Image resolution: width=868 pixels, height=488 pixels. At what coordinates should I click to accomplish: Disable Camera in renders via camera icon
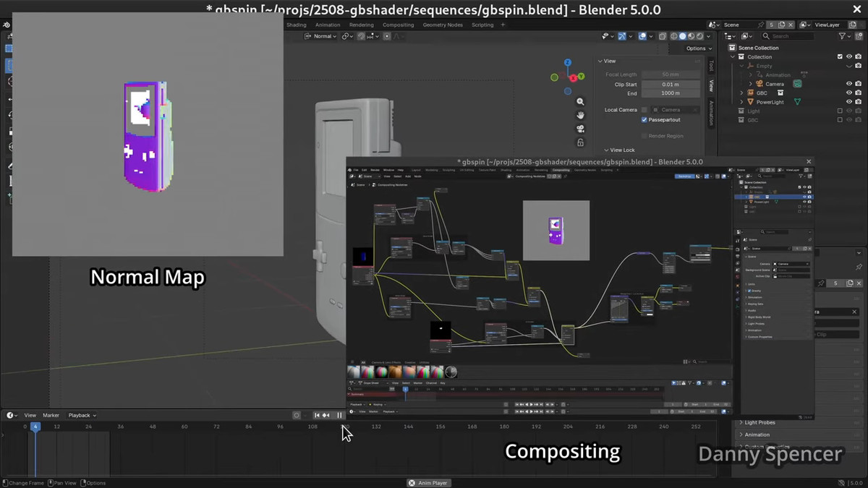pyautogui.click(x=859, y=84)
